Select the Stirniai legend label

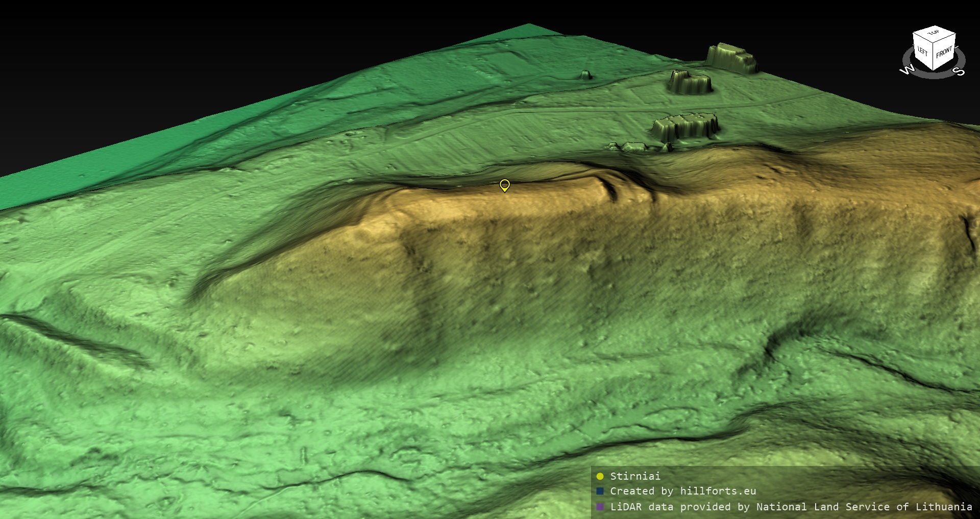635,476
